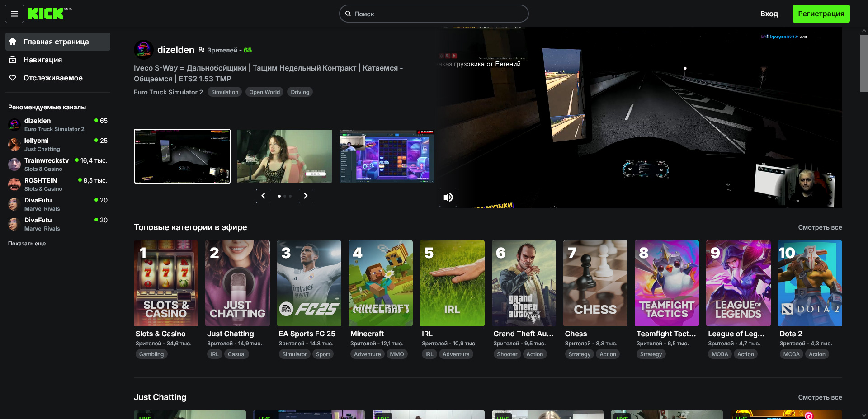Click the page vertical scrollbar

[864, 63]
